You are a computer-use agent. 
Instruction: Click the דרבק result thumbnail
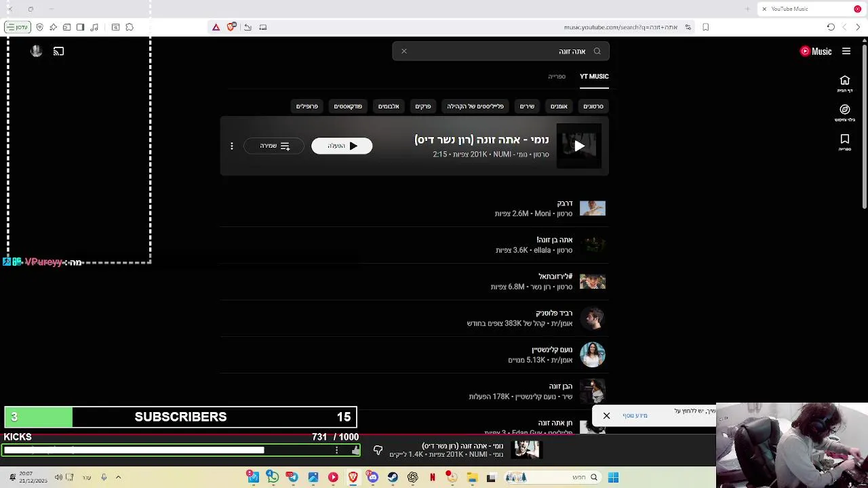593,208
